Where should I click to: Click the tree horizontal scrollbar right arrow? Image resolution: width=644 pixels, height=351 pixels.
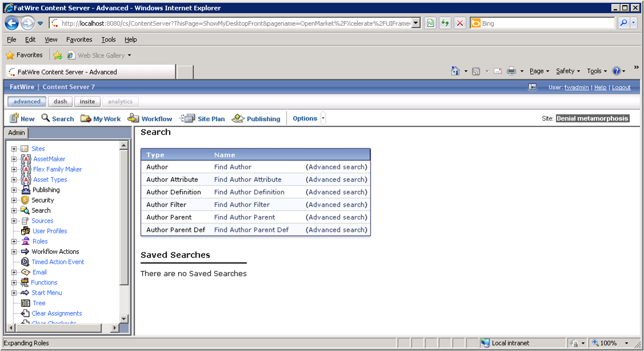(x=115, y=328)
